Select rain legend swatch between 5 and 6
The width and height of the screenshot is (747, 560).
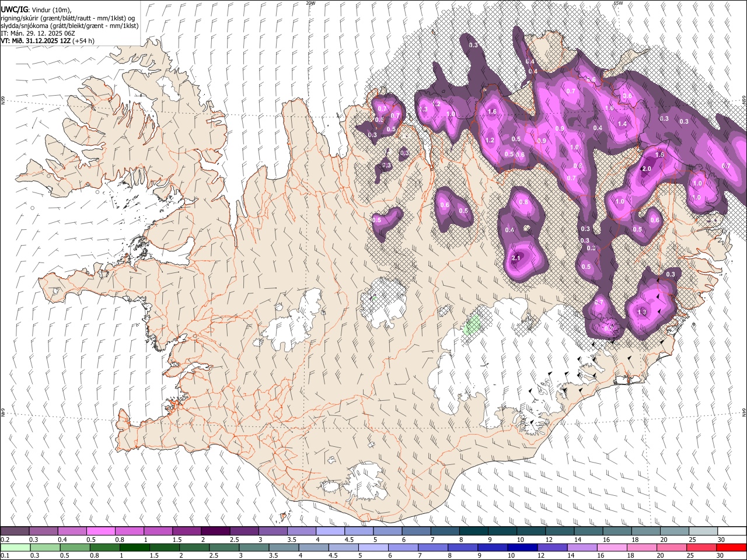click(x=374, y=547)
